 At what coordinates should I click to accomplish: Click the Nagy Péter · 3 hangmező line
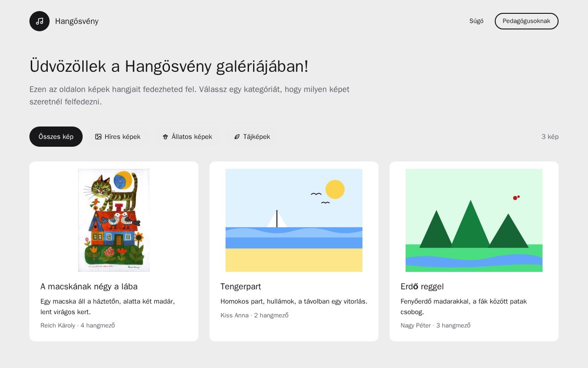[435, 326]
